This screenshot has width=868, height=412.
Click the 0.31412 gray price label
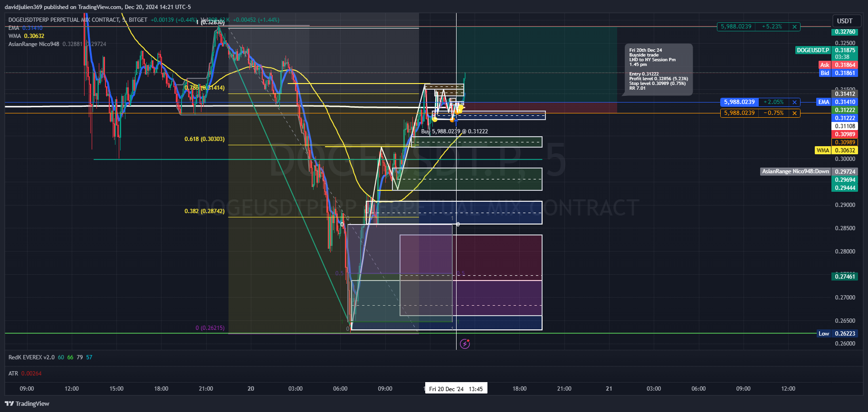point(845,94)
